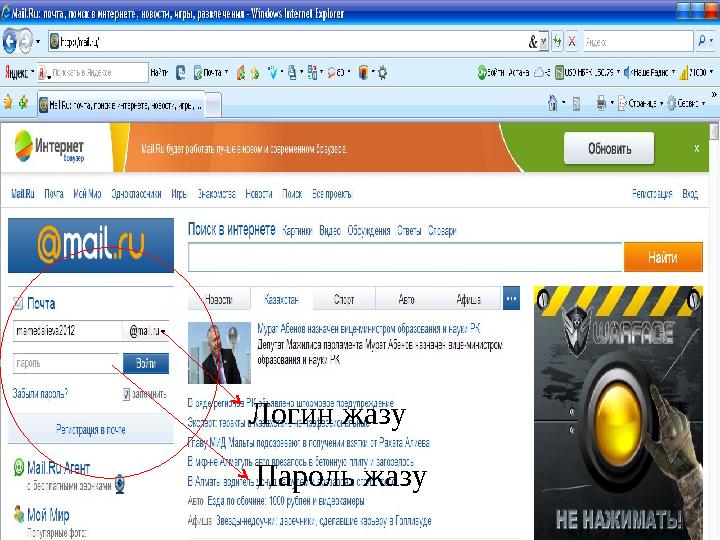Open the Почта nav link

54,194
